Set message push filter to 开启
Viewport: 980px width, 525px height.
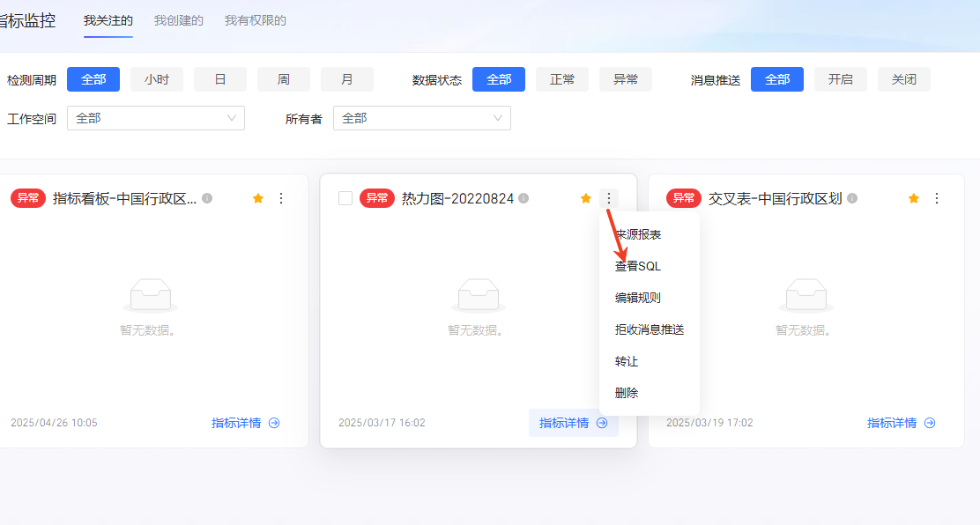[841, 79]
